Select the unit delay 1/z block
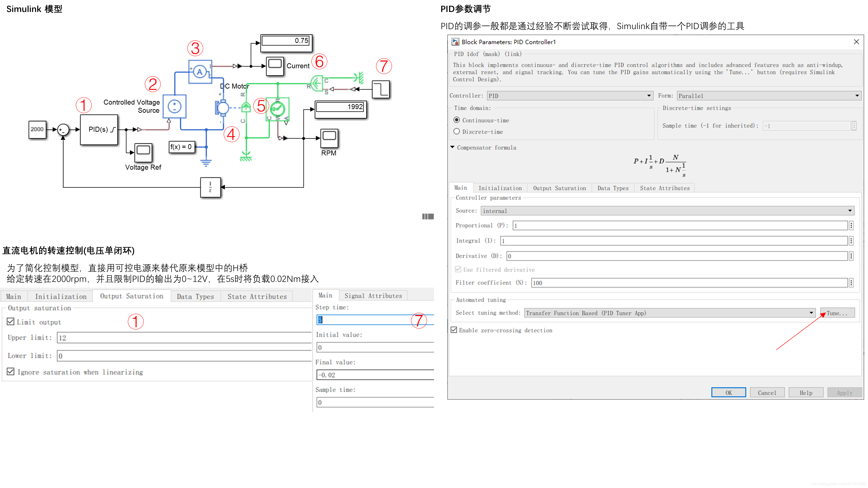 (x=210, y=187)
